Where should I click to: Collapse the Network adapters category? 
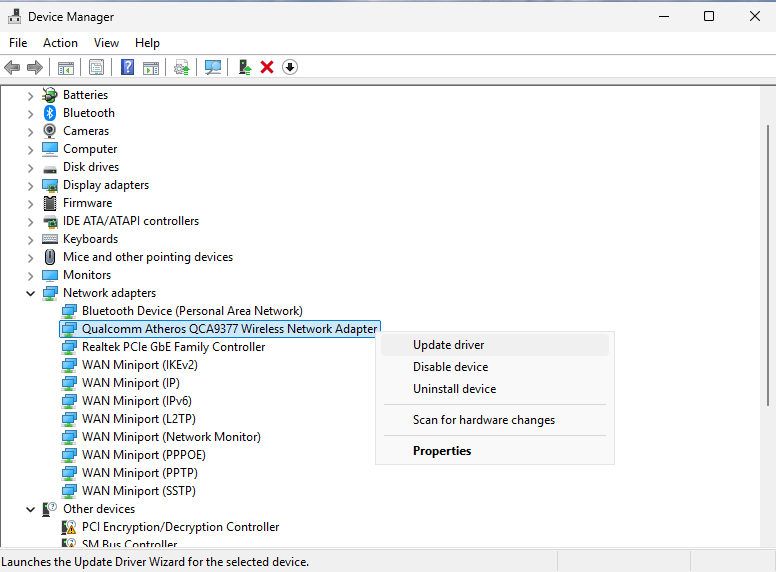pos(30,293)
